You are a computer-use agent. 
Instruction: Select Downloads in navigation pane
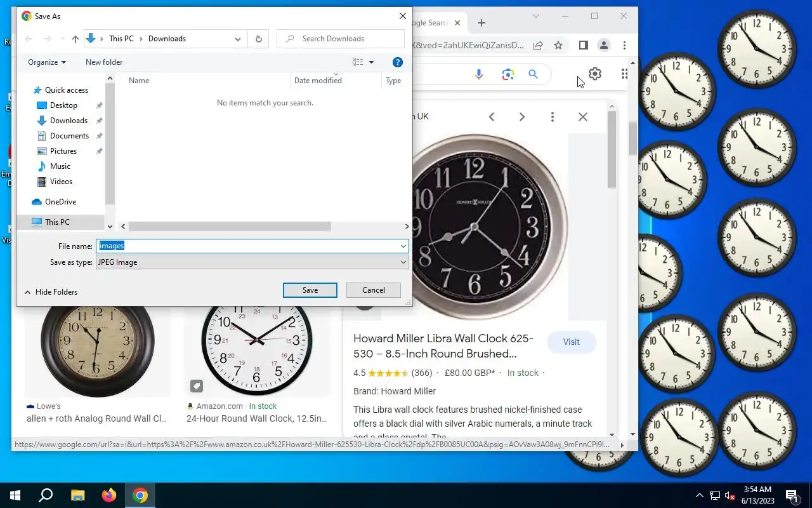point(69,121)
